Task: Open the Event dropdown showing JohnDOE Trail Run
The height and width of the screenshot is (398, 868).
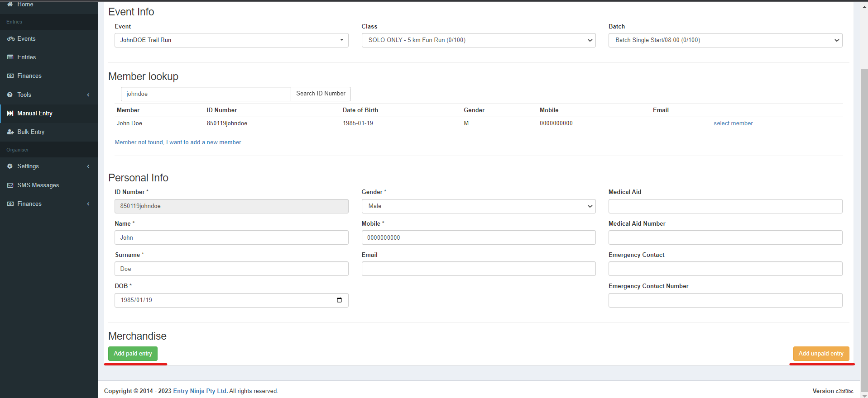Action: 231,40
